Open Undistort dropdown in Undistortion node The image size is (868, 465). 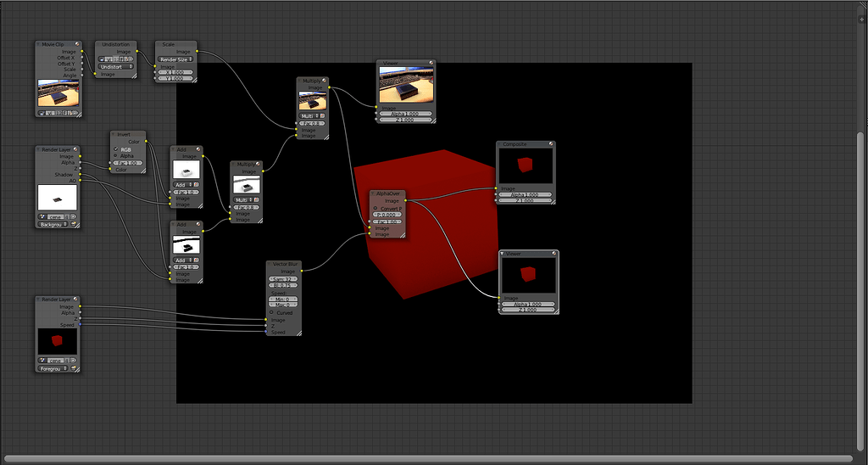point(116,66)
